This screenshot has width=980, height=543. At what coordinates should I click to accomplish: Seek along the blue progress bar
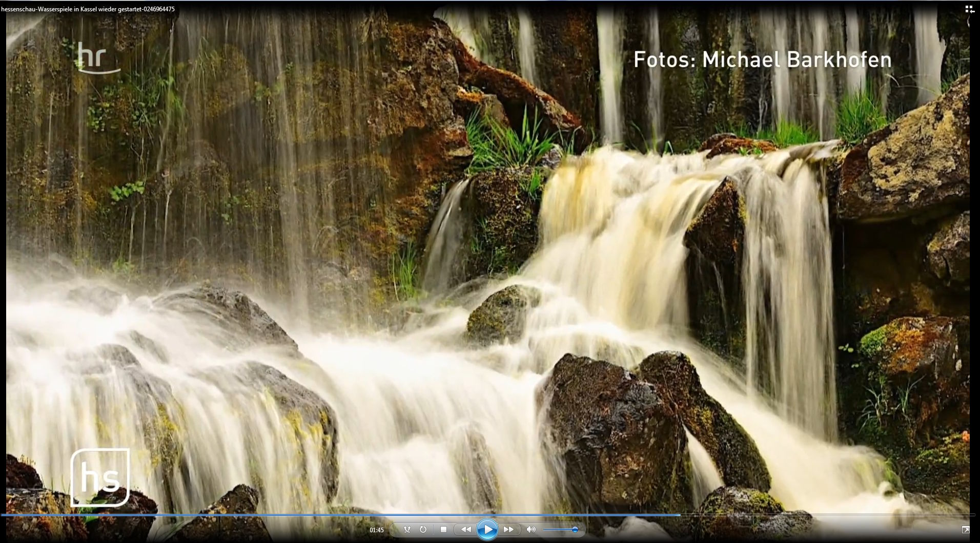(x=487, y=515)
